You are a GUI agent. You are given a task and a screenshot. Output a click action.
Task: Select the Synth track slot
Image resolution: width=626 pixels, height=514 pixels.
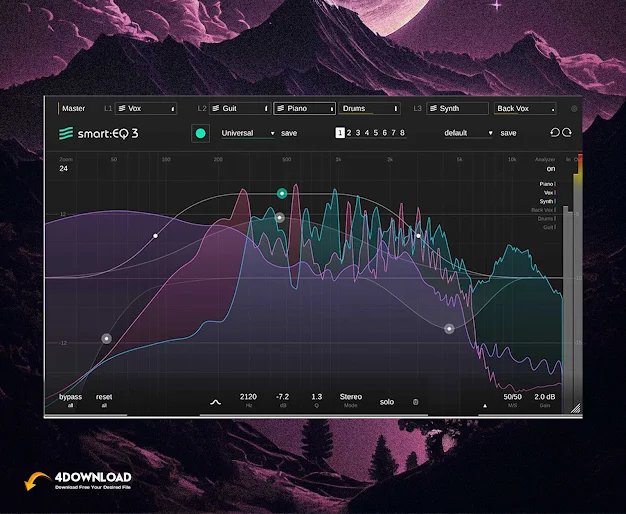click(457, 109)
